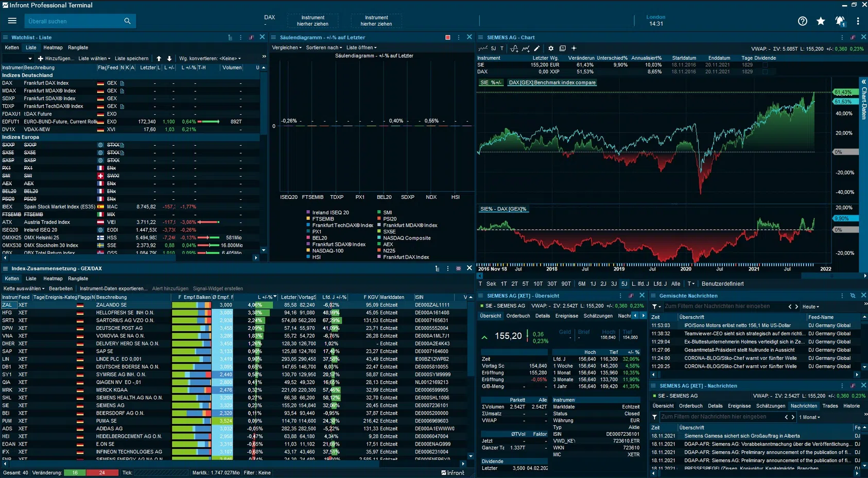
Task: Add comparison via line-chart plus icon
Action: pos(526,48)
